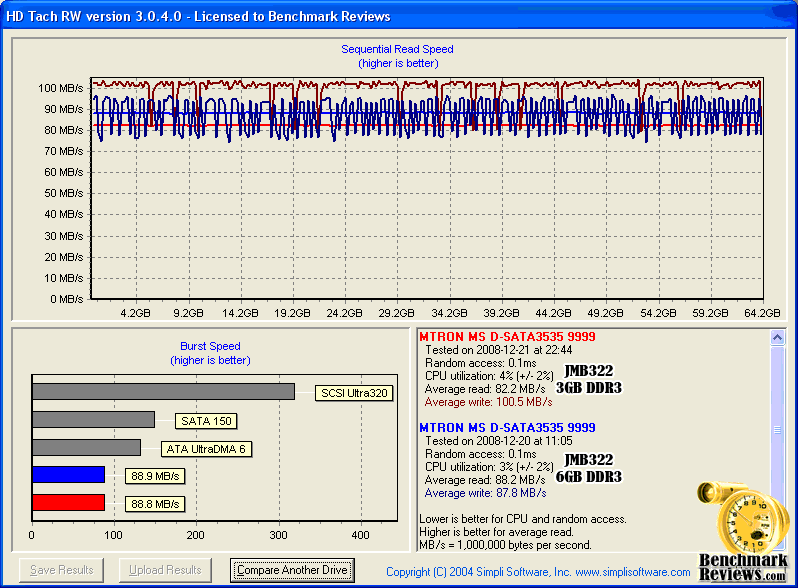This screenshot has height=588, width=798.
Task: Click the 50 MB/s axis label
Action: pyautogui.click(x=64, y=193)
